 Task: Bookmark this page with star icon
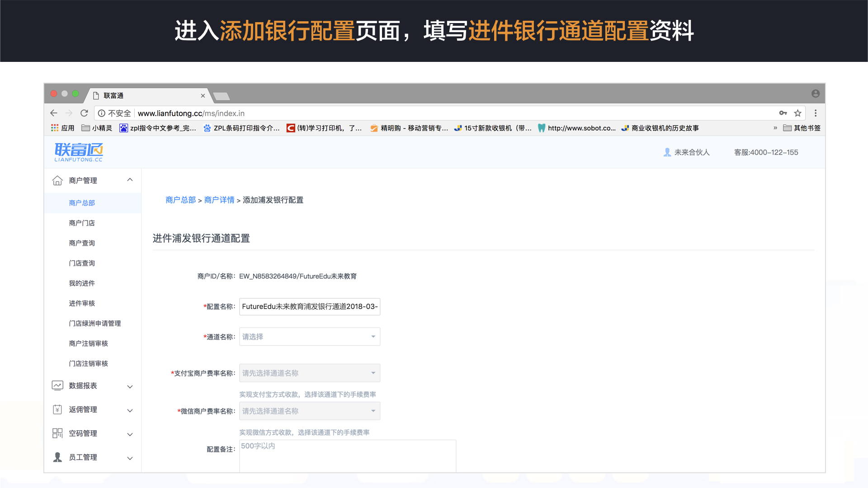tap(798, 113)
